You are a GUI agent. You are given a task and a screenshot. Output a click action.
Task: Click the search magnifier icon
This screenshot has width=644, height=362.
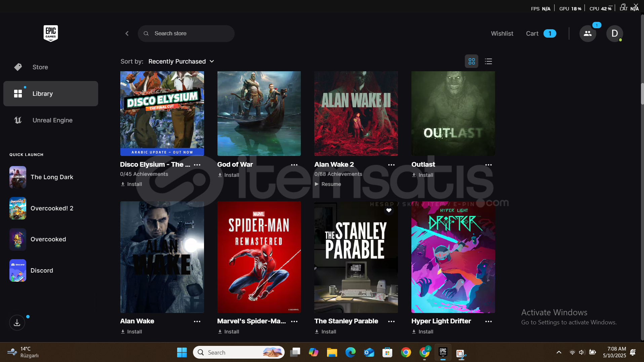click(x=146, y=34)
